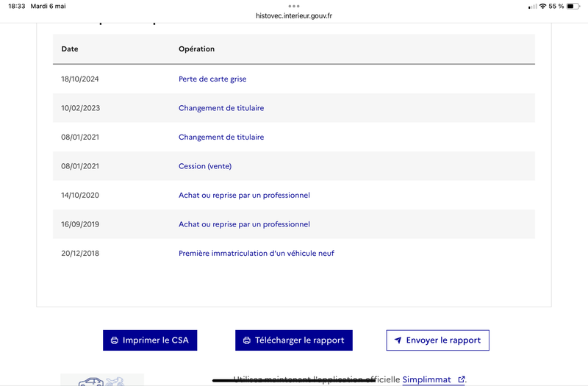
Task: Tap the 18:33 clock in status bar
Action: pyautogui.click(x=16, y=7)
